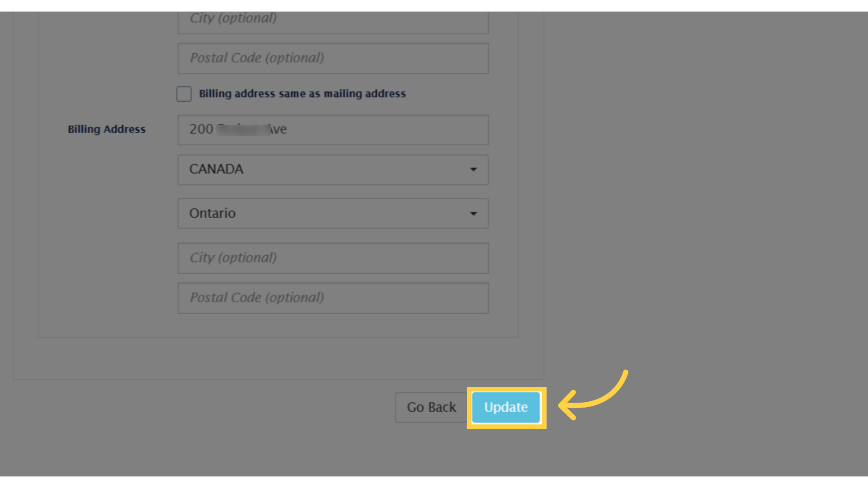Click the blank page area right of the form
This screenshot has width=868, height=488.
click(701, 203)
